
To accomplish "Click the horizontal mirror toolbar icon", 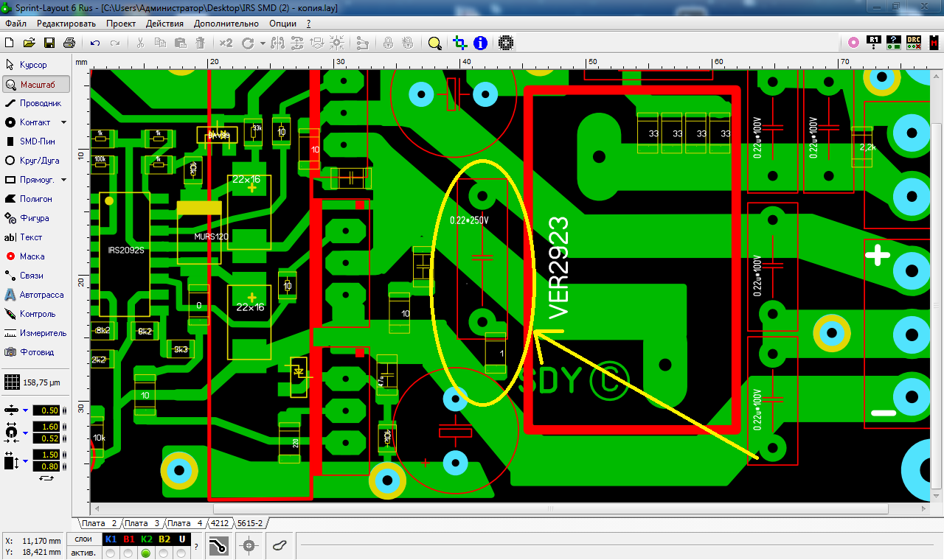I will click(277, 43).
